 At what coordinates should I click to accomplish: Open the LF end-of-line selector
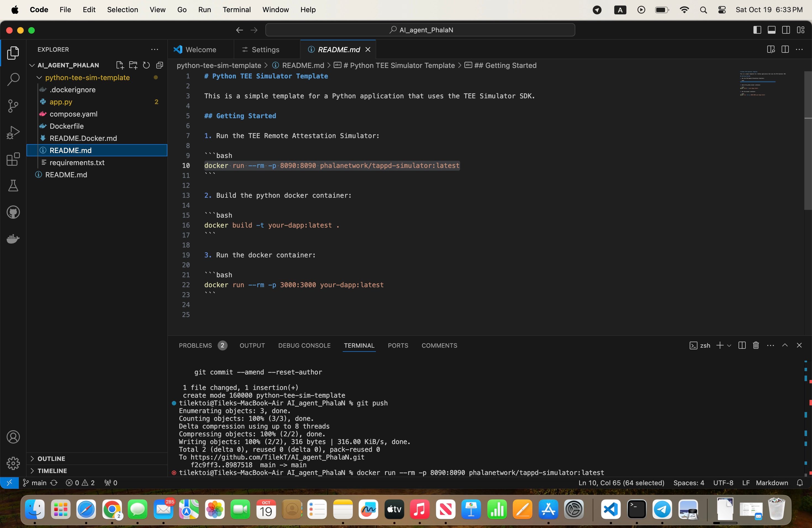(x=746, y=483)
